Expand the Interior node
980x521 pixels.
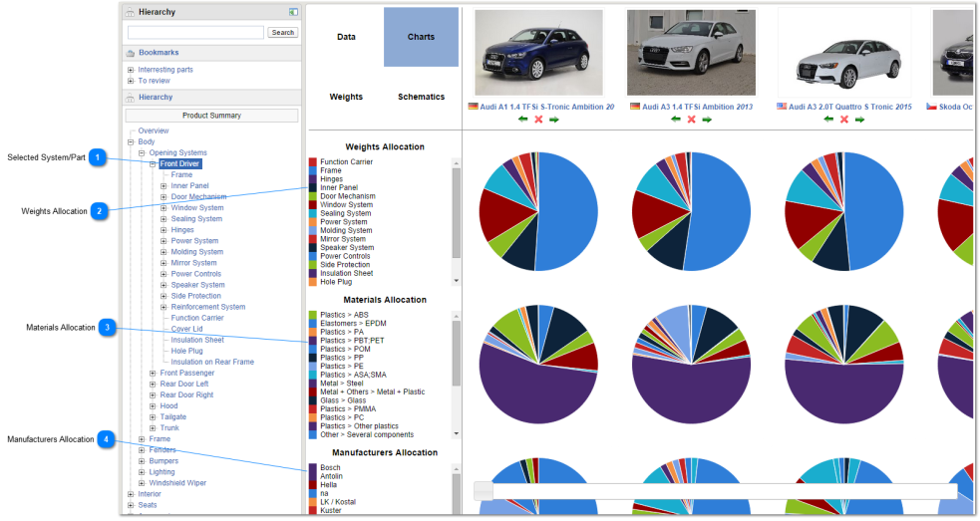(131, 494)
